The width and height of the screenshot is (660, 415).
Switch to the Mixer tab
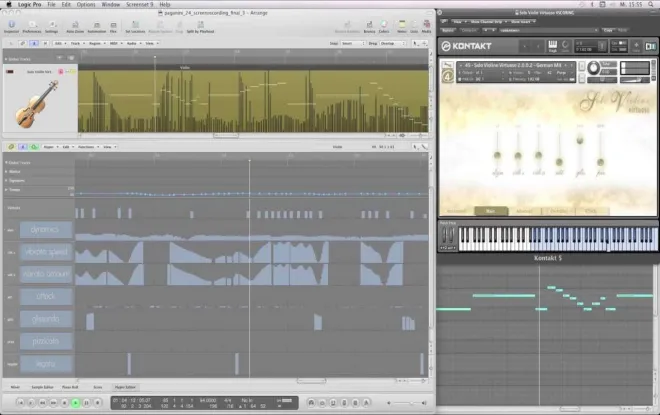tap(15, 387)
